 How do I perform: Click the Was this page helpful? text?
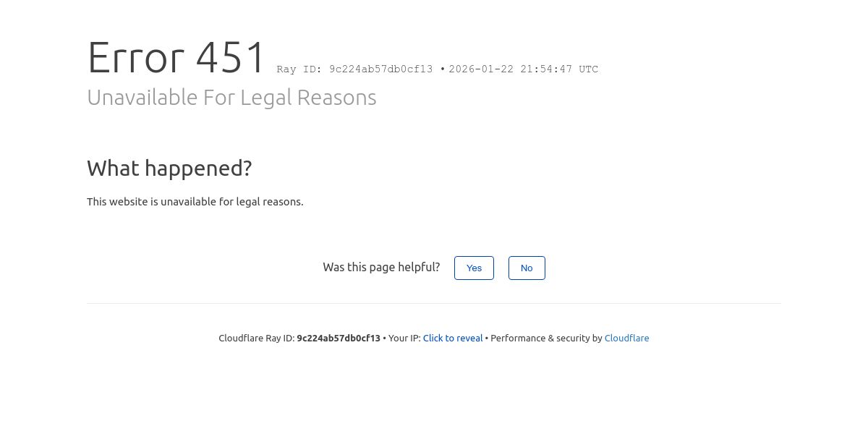click(x=381, y=267)
